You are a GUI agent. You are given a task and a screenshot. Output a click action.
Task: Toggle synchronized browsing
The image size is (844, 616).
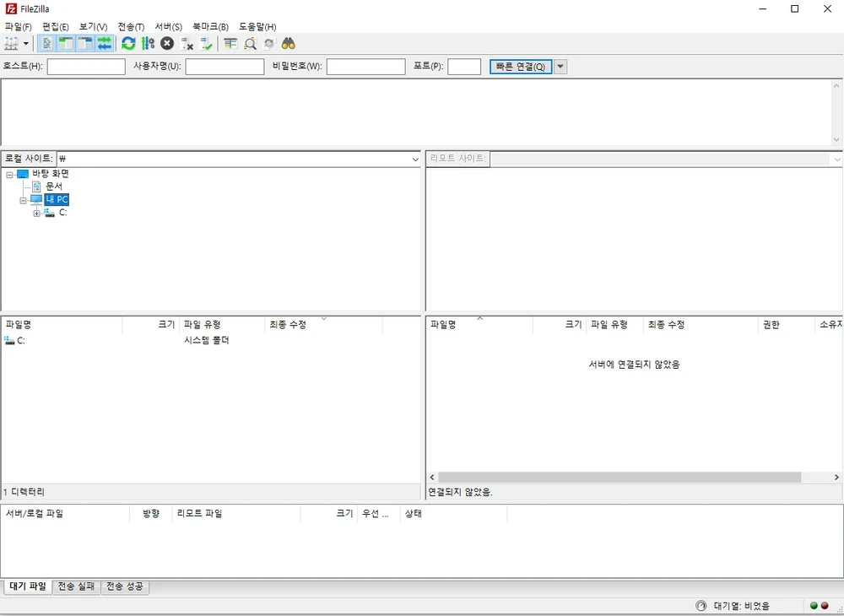tap(269, 44)
